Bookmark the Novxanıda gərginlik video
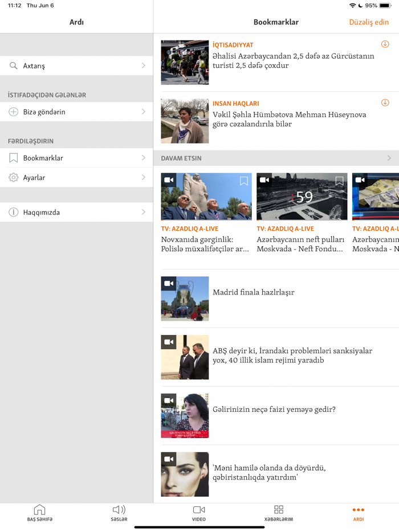Screen dimensions: 399x532 point(244,181)
